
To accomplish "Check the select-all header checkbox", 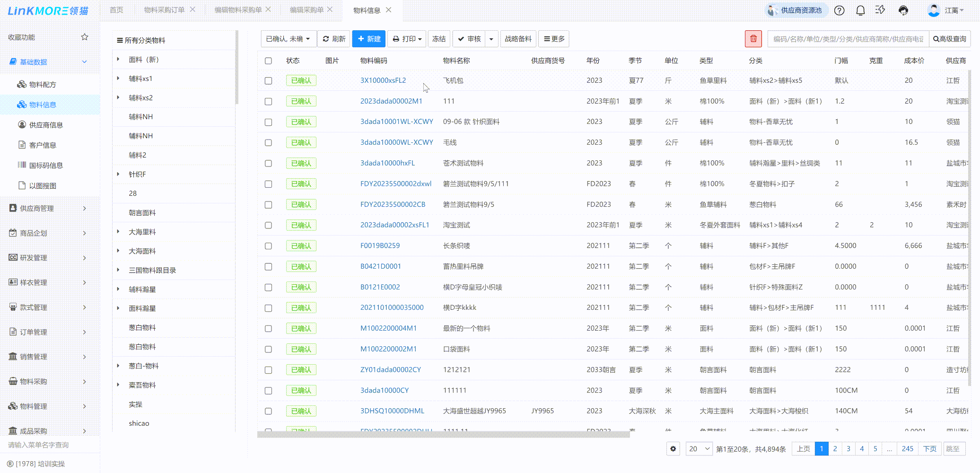I will [x=268, y=61].
